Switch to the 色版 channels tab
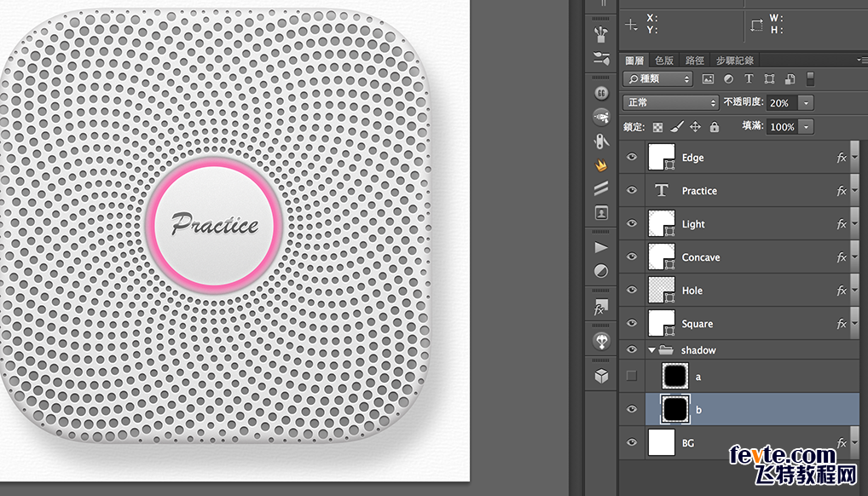Image resolution: width=868 pixels, height=496 pixels. (x=664, y=61)
